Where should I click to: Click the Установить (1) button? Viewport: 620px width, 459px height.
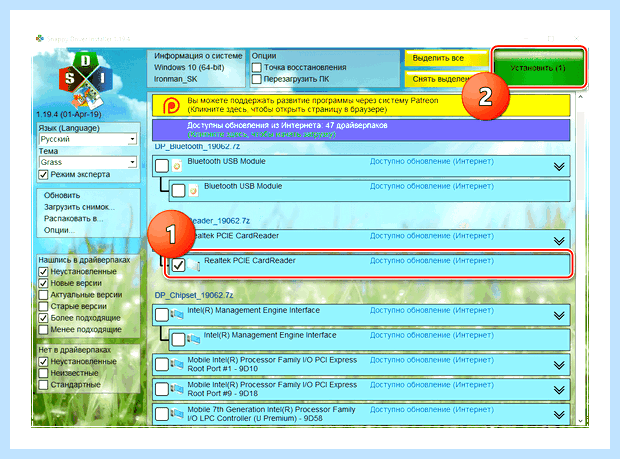pyautogui.click(x=538, y=68)
